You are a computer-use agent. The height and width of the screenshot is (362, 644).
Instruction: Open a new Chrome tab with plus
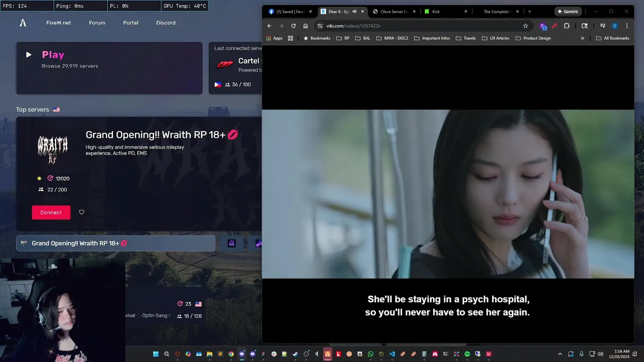[x=529, y=12]
